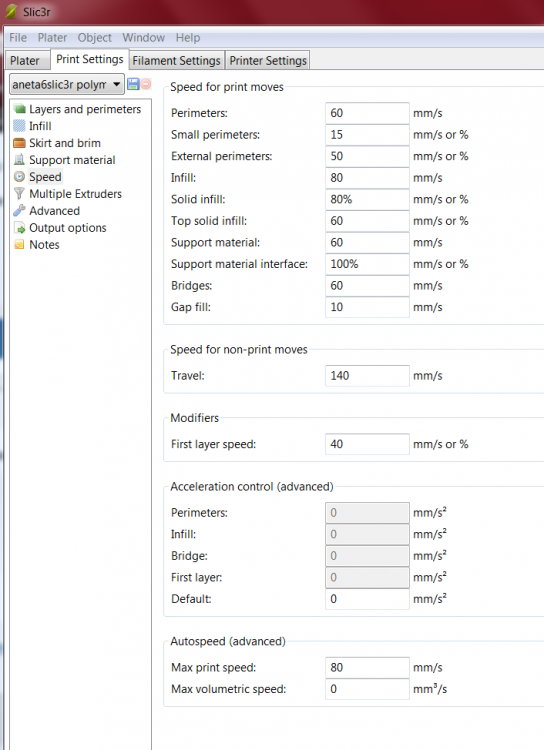Screen dimensions: 544x750
Task: Click the Support material icon
Action: click(x=19, y=160)
